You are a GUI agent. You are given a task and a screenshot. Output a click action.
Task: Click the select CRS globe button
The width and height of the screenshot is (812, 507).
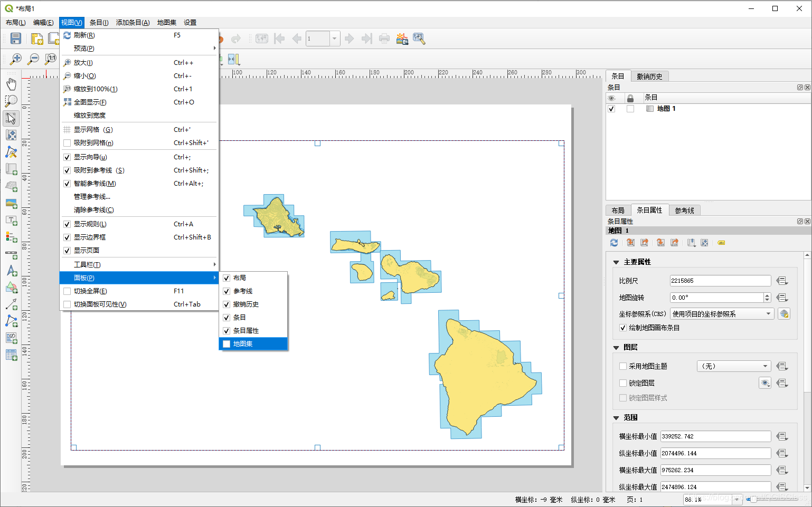click(x=784, y=314)
